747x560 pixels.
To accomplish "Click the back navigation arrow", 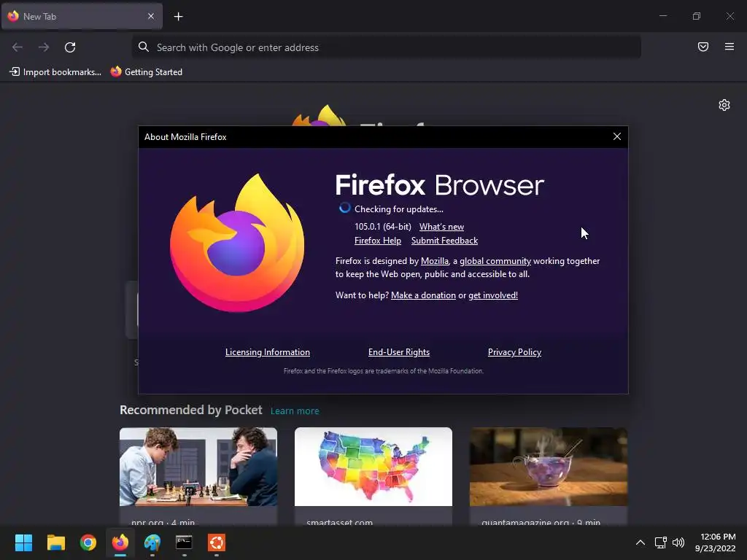I will 18,47.
